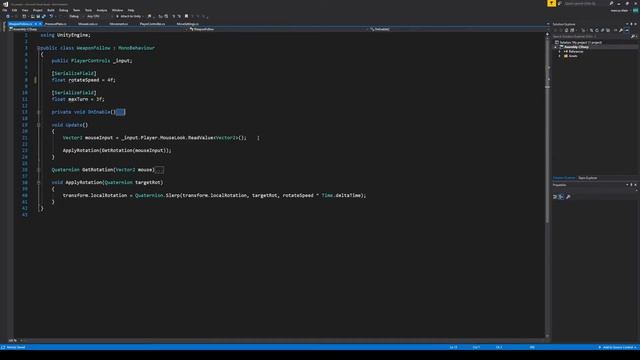Click the Find in Files toolbar icon
Screen dimensions: 640x360
pyautogui.click(x=149, y=16)
